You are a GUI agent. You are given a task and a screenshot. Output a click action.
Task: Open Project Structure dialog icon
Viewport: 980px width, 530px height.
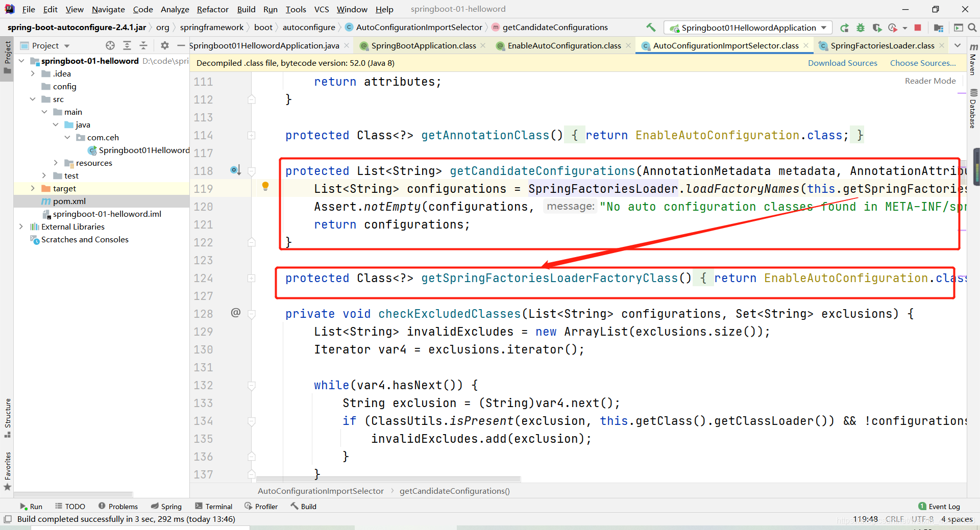(x=938, y=28)
